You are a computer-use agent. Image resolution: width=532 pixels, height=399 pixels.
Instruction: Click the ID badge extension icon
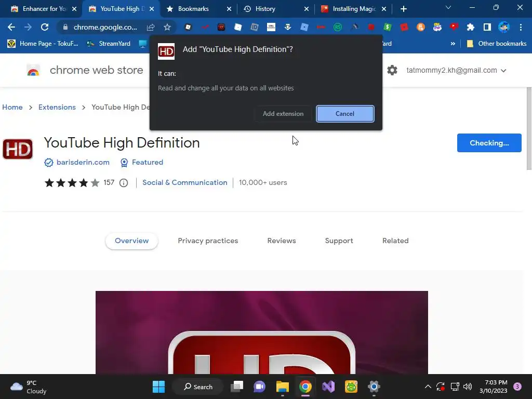coord(255,27)
